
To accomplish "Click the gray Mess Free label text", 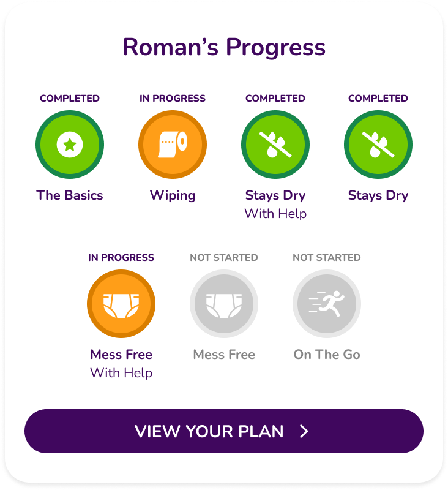I will click(224, 355).
